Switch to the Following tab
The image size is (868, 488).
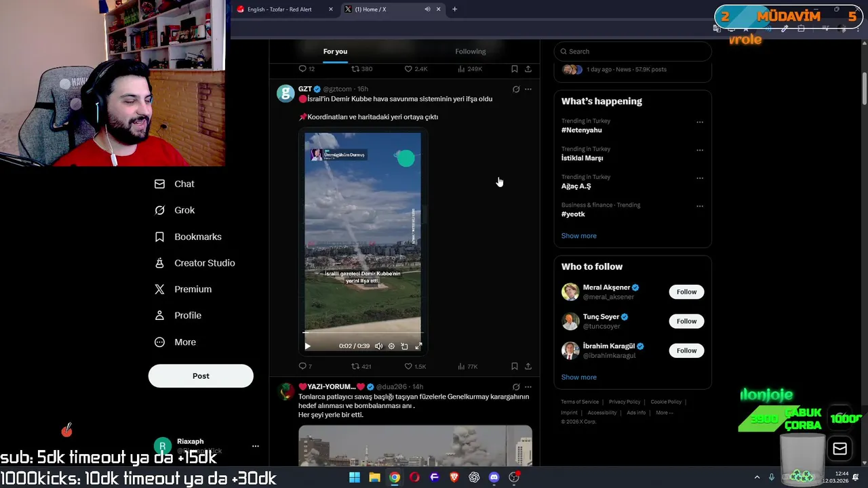[471, 52]
